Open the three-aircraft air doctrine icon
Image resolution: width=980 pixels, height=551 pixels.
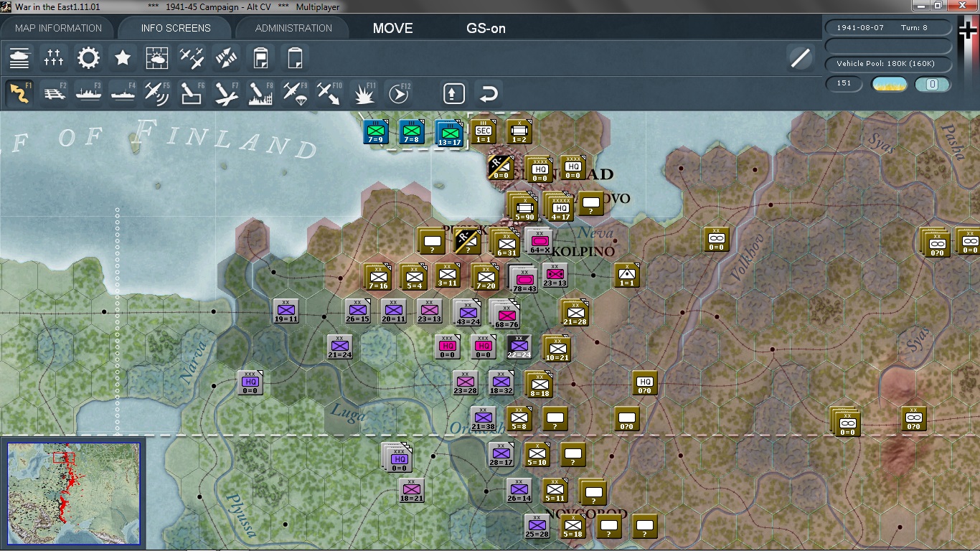click(192, 57)
